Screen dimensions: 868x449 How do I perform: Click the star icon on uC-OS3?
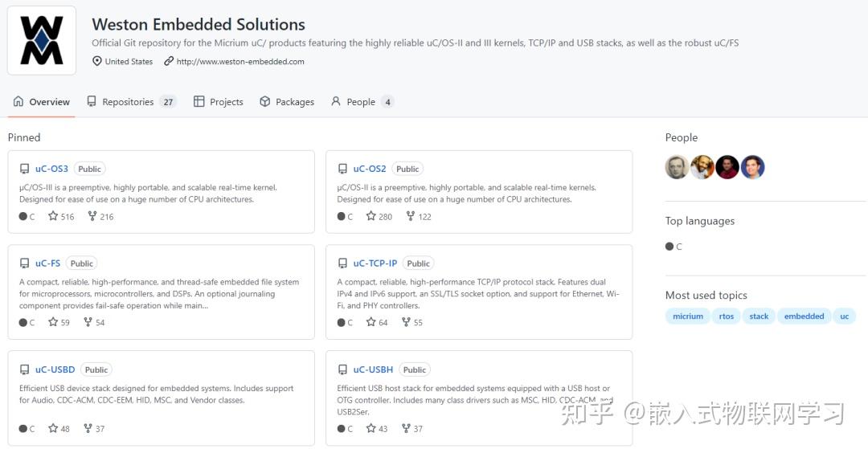coord(53,216)
